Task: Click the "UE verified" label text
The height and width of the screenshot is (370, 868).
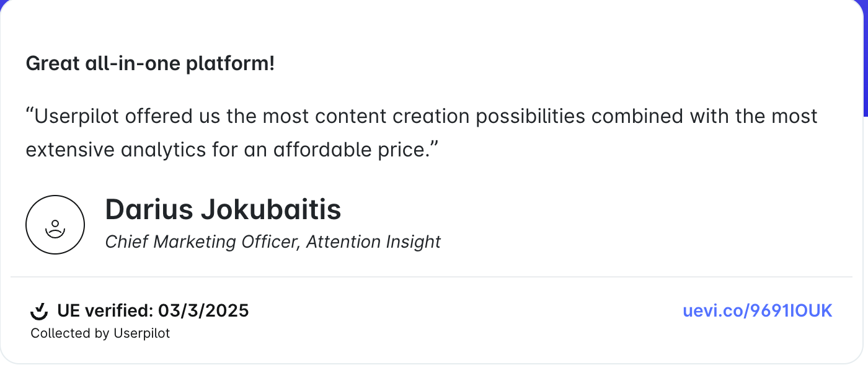Action: [x=104, y=310]
